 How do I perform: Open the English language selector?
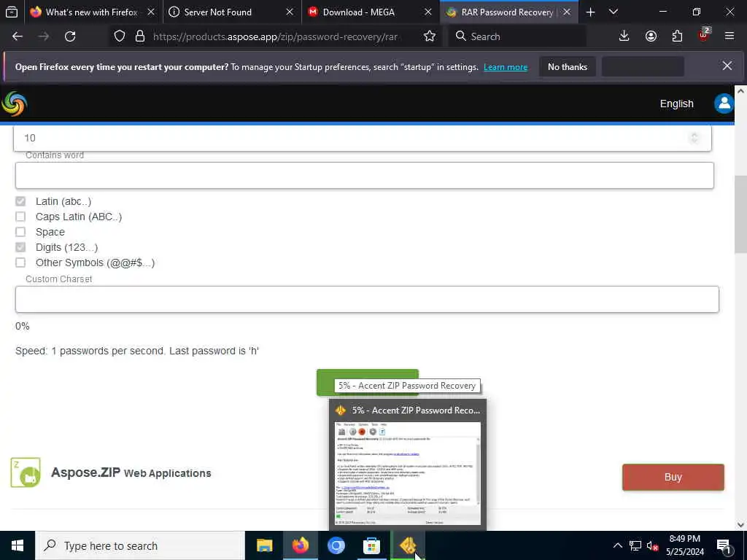click(x=676, y=104)
